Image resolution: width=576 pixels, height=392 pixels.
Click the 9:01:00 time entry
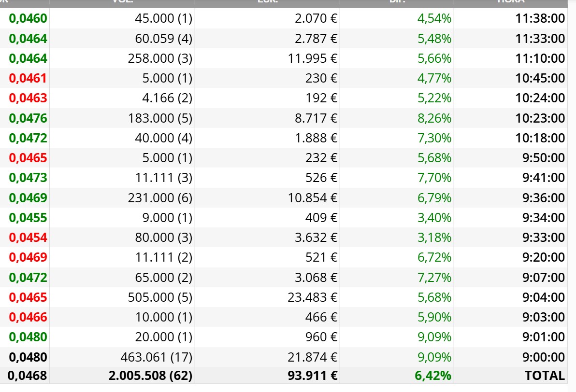(544, 337)
